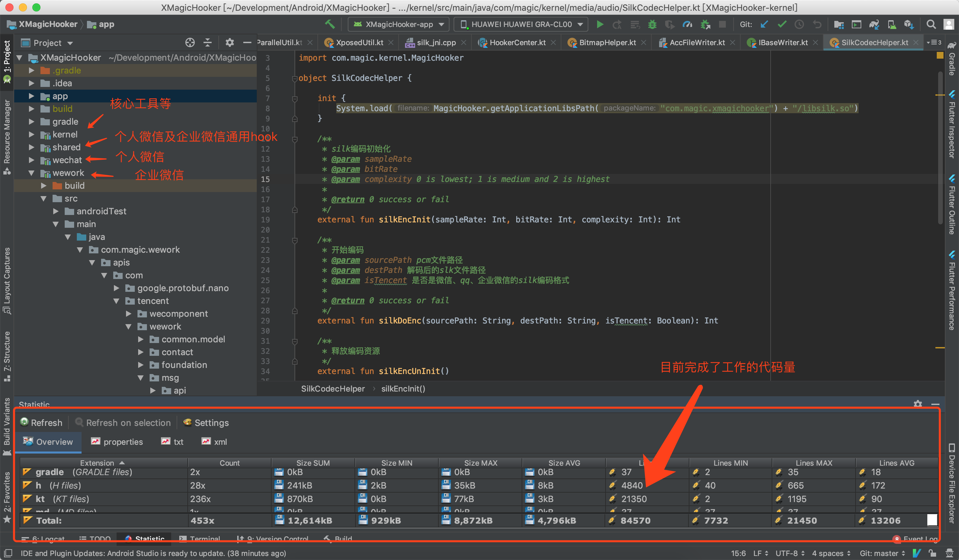
Task: Expand the androidTest folder
Action: [56, 211]
